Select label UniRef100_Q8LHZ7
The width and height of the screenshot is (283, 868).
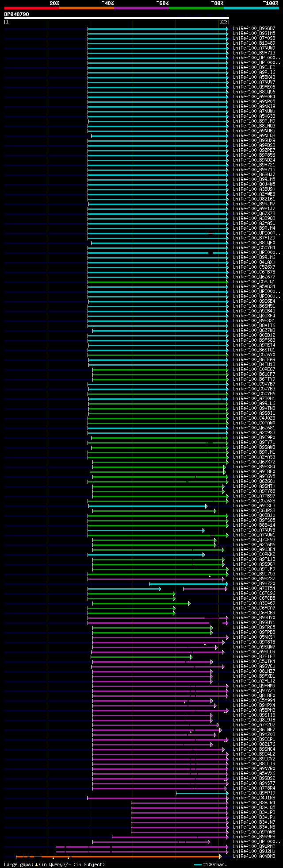point(254,671)
